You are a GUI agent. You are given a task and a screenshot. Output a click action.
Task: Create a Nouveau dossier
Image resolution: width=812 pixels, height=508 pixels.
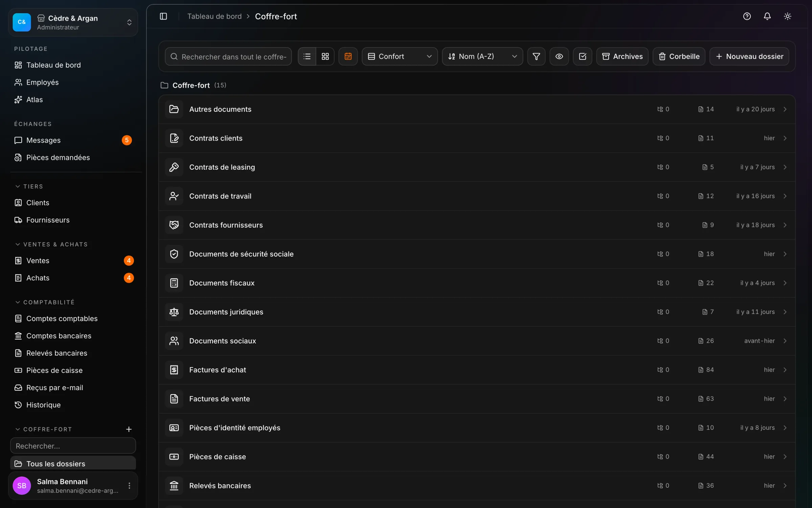coord(749,56)
